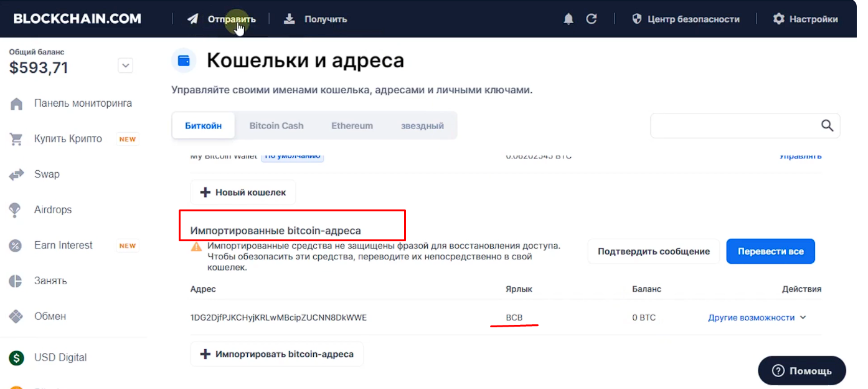The image size is (868, 389).
Task: Click the refresh arrow icon
Action: (592, 19)
